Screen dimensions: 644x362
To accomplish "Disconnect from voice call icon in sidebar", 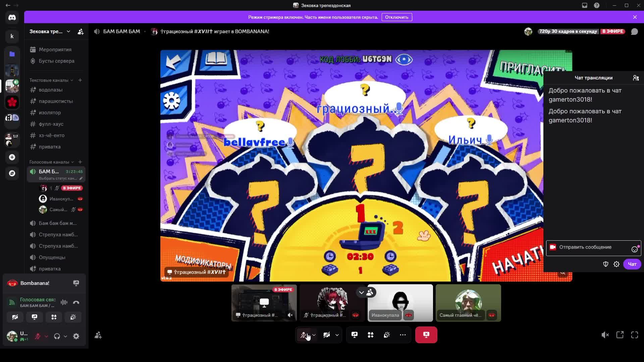I will tap(76, 302).
